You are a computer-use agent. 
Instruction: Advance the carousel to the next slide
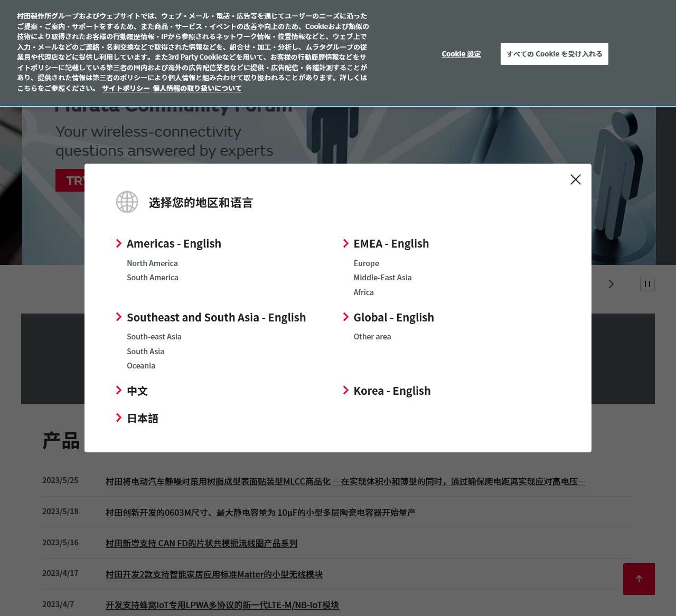[x=611, y=284]
